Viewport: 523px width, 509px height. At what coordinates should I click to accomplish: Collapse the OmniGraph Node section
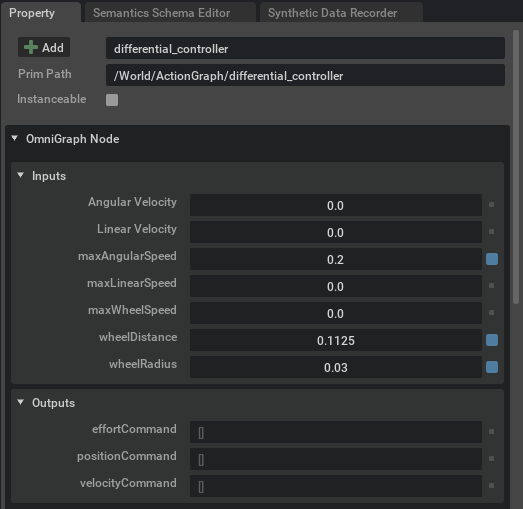pos(14,138)
